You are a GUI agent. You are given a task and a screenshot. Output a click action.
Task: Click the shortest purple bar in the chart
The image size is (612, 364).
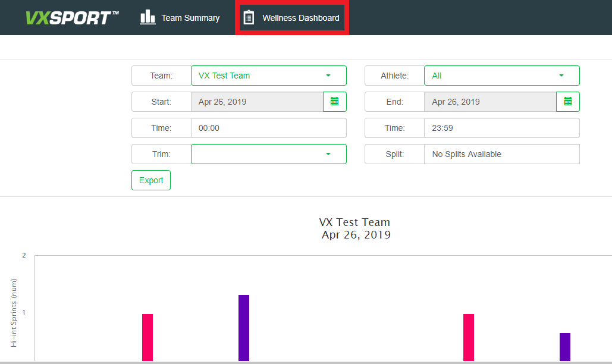click(565, 347)
